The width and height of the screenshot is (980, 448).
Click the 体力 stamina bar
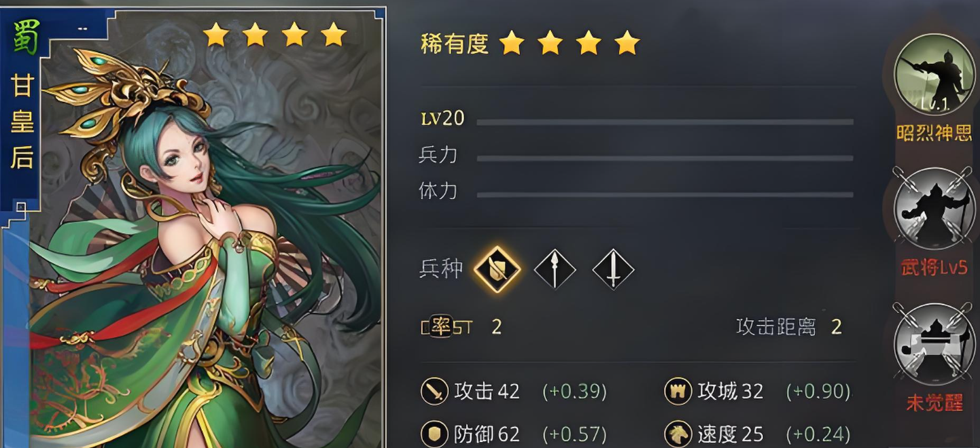(665, 194)
